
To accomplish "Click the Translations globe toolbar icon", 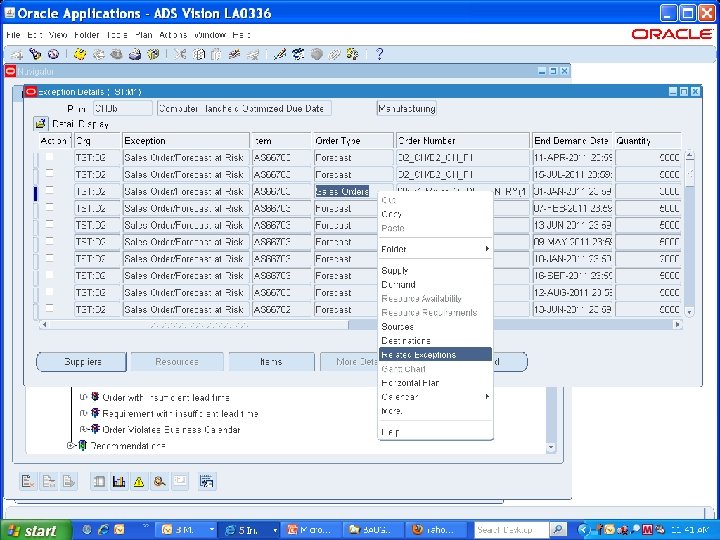I will 316,55.
